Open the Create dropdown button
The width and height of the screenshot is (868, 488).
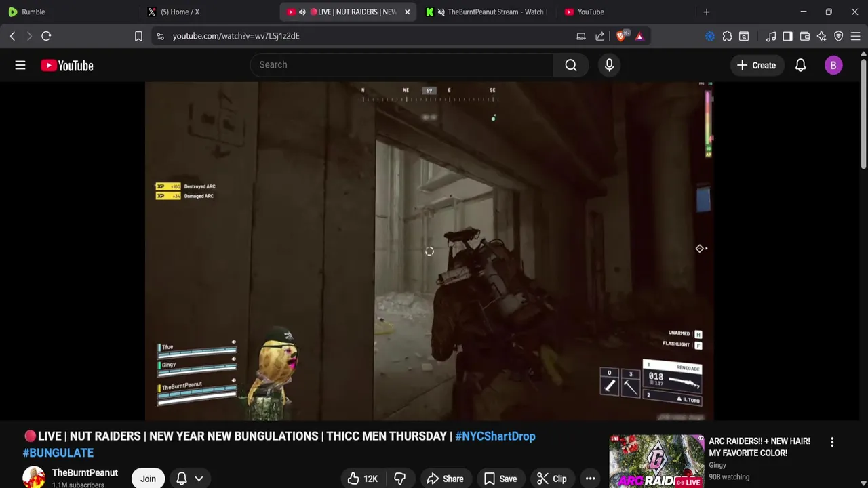coord(757,65)
